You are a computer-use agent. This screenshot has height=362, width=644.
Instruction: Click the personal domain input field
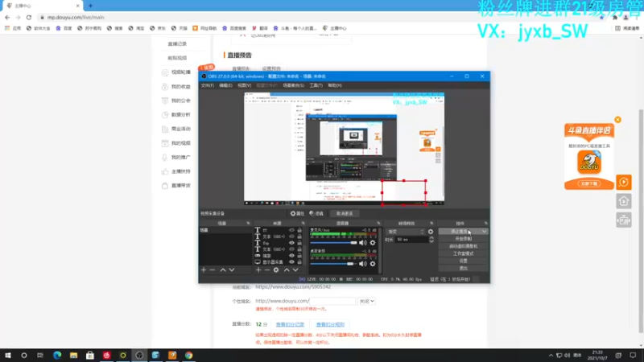[x=332, y=301]
